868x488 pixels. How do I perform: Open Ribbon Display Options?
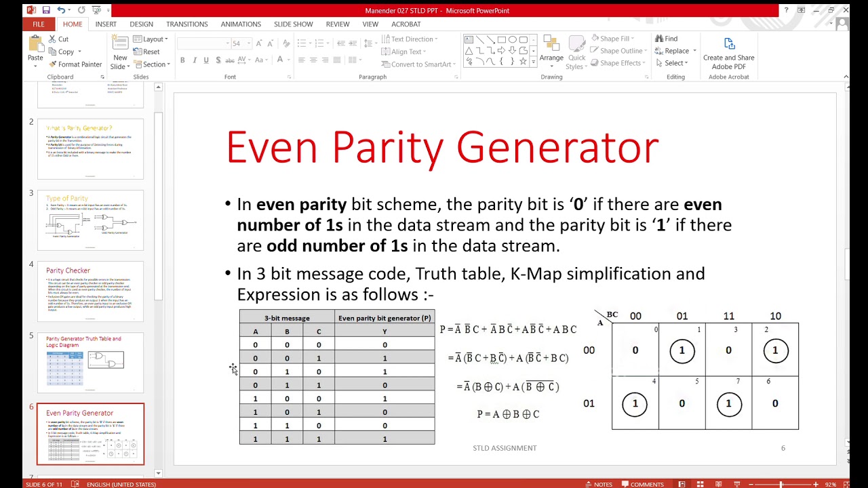[801, 10]
